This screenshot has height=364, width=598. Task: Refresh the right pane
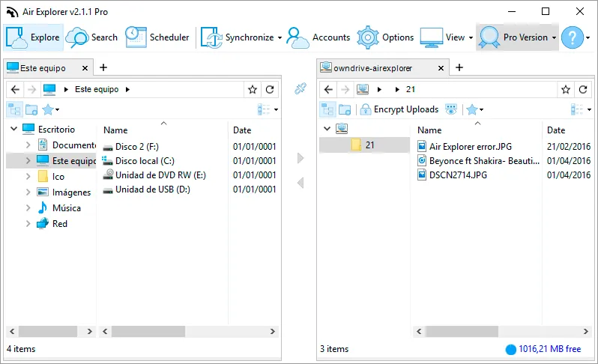[583, 90]
